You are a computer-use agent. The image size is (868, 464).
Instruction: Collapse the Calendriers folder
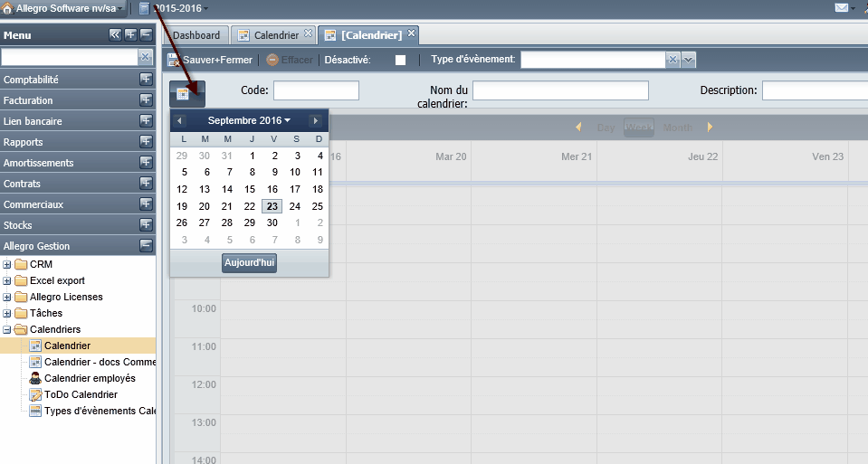[7, 329]
